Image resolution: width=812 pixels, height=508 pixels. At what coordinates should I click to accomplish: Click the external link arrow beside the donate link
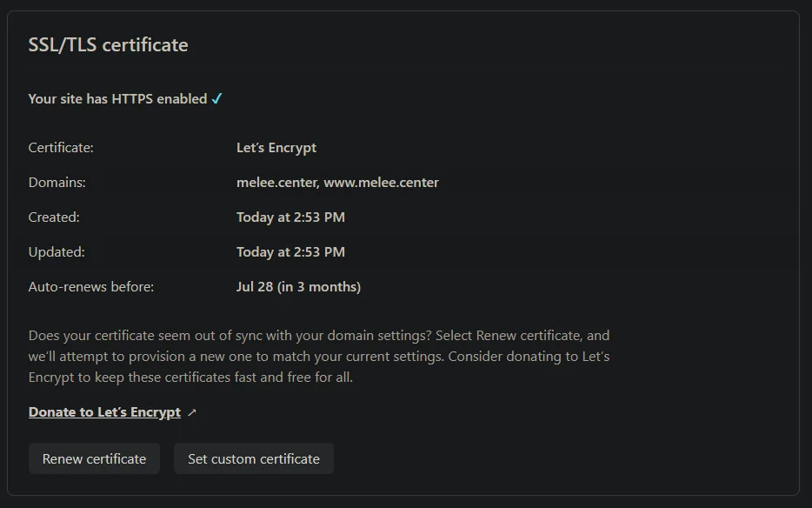click(190, 411)
